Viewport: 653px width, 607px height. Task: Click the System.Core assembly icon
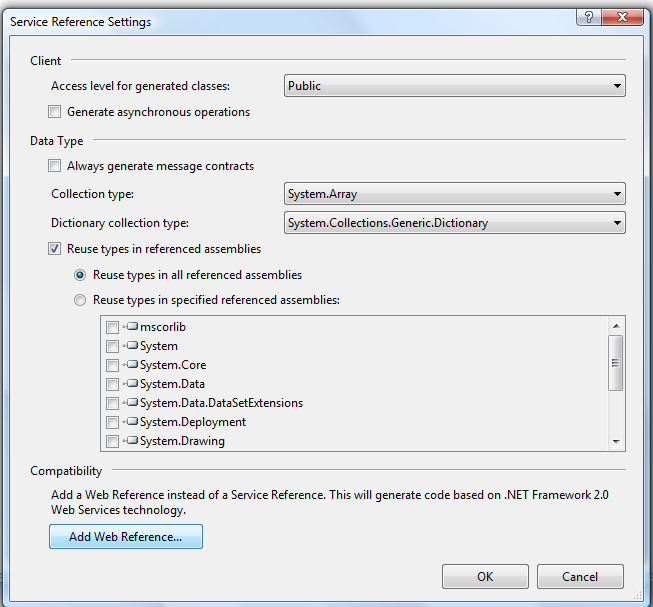point(130,364)
